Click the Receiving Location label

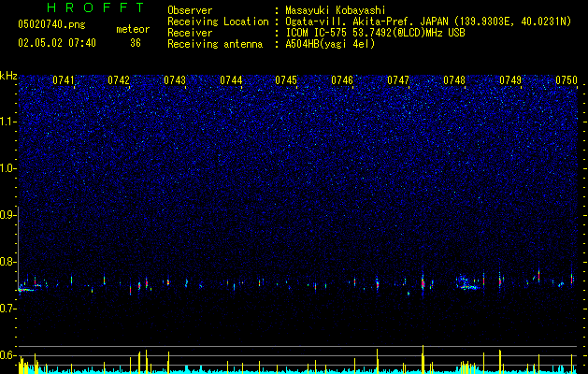tap(218, 22)
